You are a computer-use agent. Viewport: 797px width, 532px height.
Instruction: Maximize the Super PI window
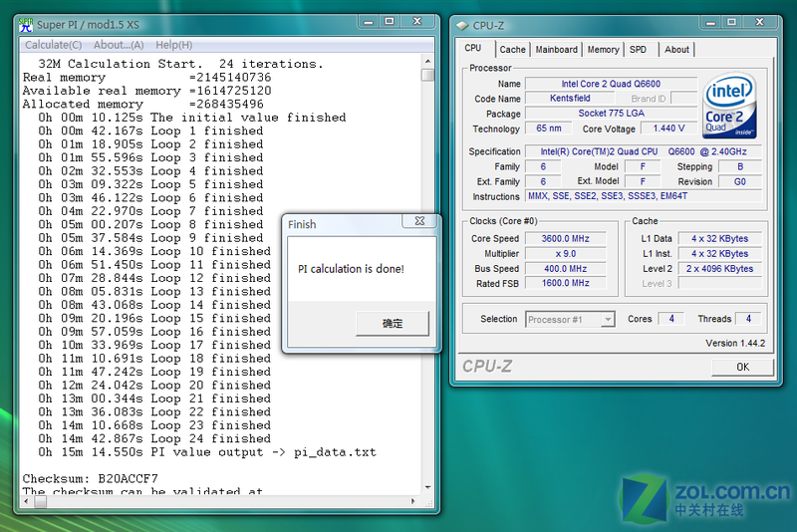[390, 21]
